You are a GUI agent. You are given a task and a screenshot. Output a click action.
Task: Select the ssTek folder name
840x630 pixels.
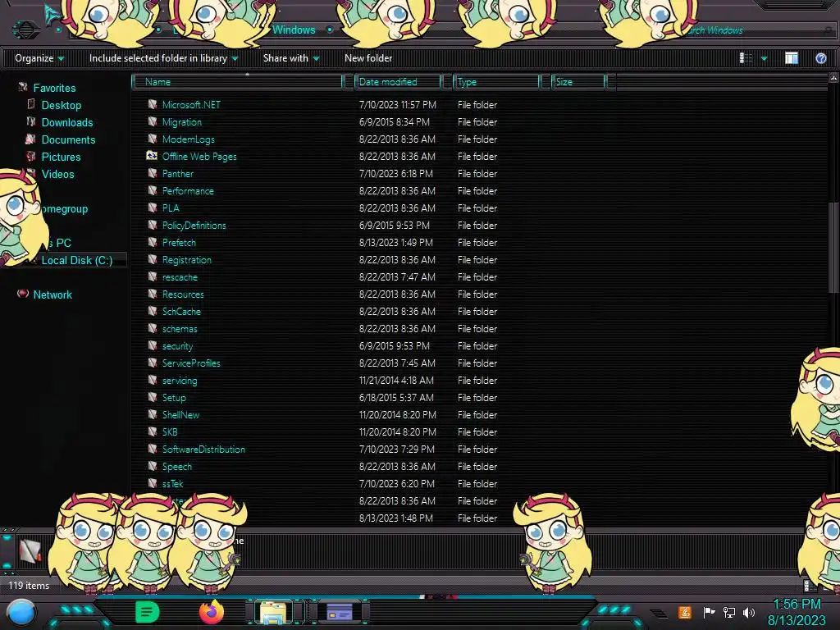[172, 484]
